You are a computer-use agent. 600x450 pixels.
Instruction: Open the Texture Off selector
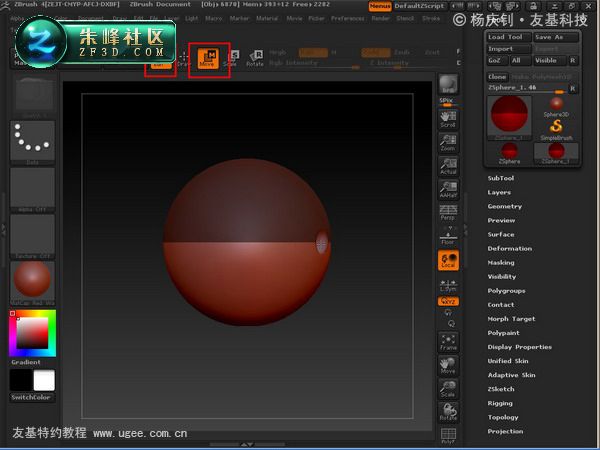33,236
